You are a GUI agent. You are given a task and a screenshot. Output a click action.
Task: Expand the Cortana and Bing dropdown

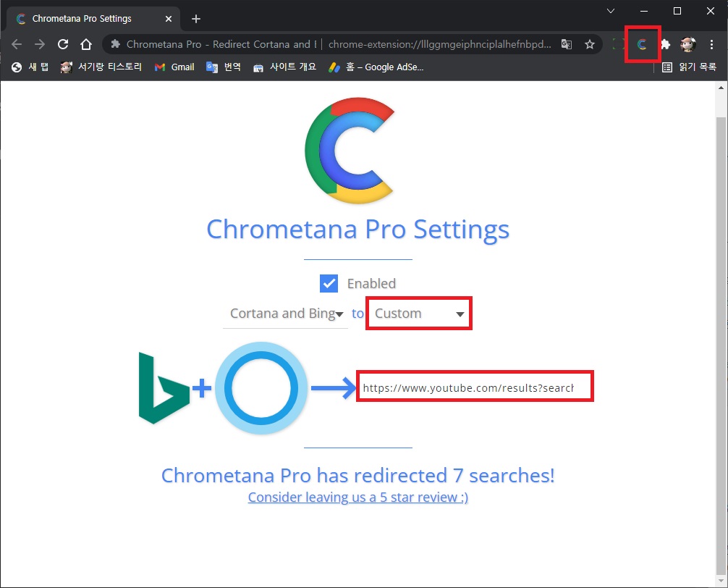tap(286, 314)
